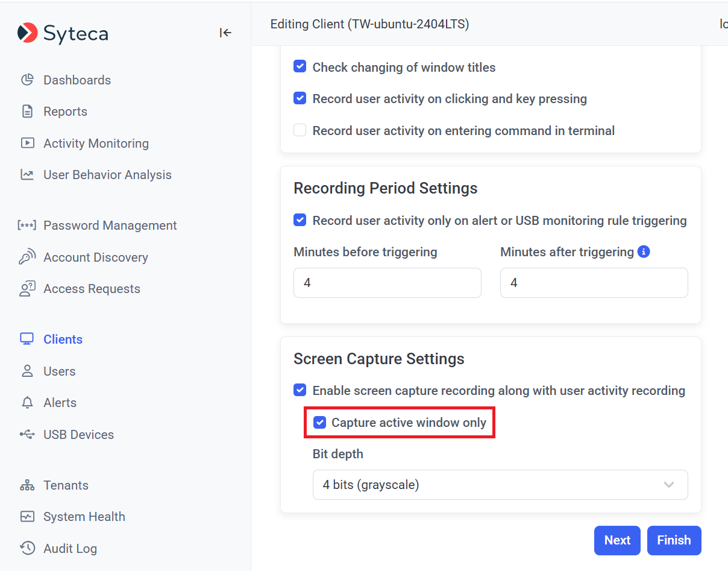Screen dimensions: 728x571
Task: Click the Dashboards pie chart icon
Action: click(x=27, y=80)
